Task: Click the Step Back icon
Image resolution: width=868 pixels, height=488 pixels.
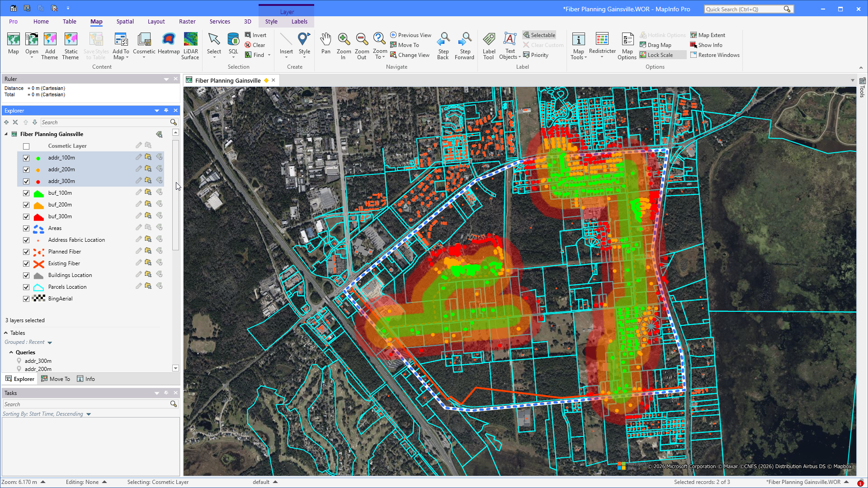Action: coord(443,45)
